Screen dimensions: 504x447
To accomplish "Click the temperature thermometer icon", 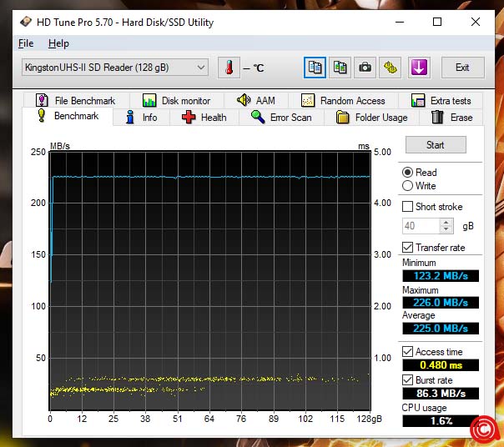I will pyautogui.click(x=228, y=68).
